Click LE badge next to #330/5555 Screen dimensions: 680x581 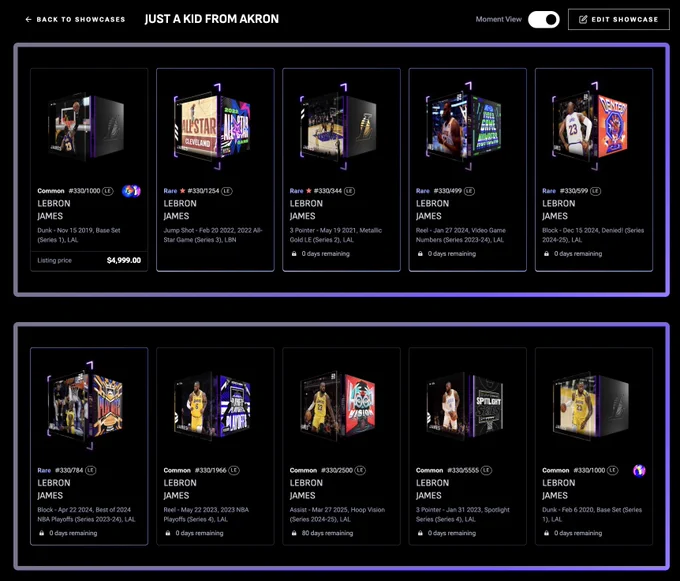coord(486,470)
